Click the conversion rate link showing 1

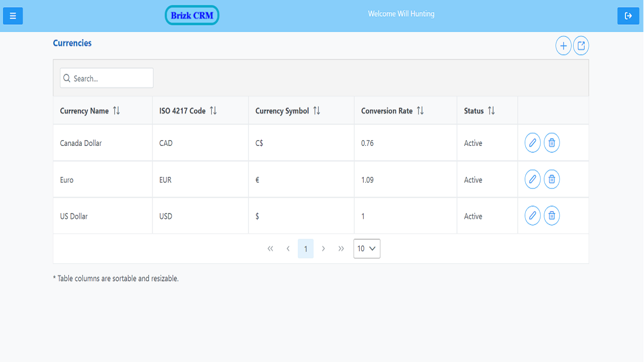pyautogui.click(x=363, y=216)
